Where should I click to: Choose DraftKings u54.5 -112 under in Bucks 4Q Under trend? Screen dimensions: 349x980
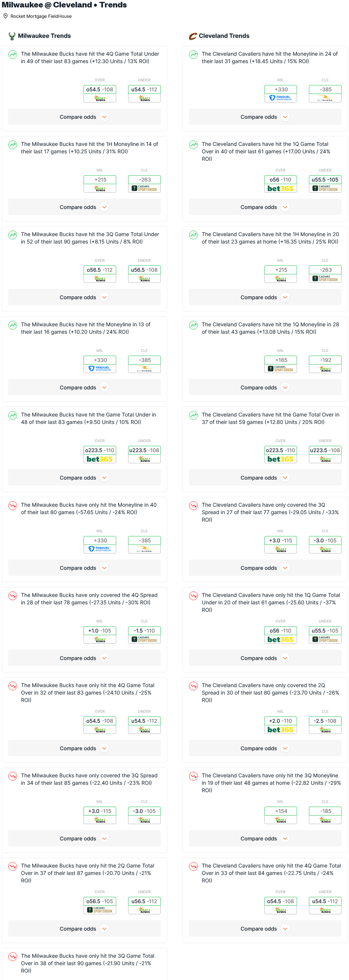[x=144, y=94]
